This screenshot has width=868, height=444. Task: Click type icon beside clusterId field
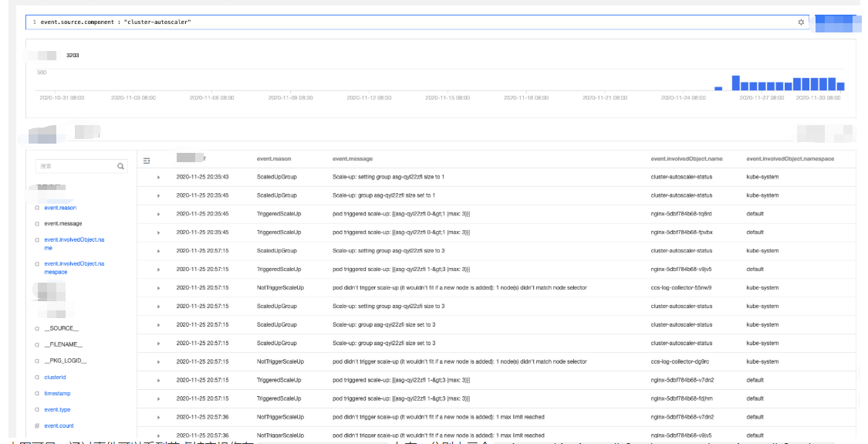click(37, 378)
